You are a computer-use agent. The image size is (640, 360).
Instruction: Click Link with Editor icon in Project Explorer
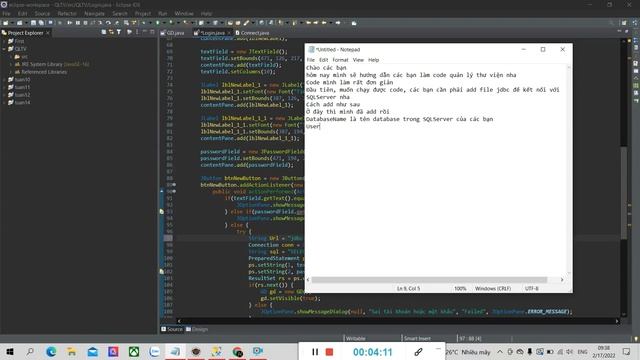[111, 32]
